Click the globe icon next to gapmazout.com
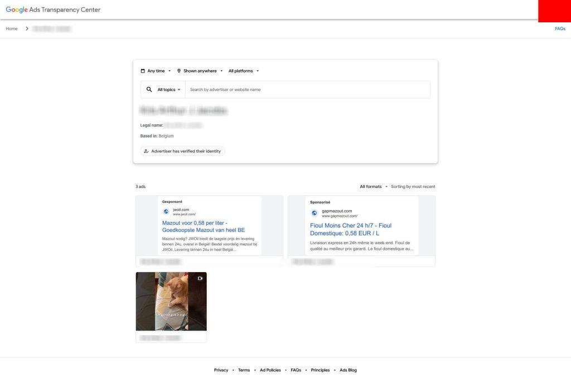The width and height of the screenshot is (571, 392). 314,213
